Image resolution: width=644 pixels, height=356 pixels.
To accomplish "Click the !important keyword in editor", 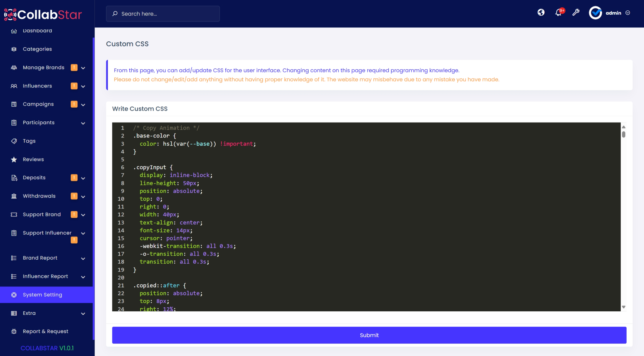I will (236, 144).
